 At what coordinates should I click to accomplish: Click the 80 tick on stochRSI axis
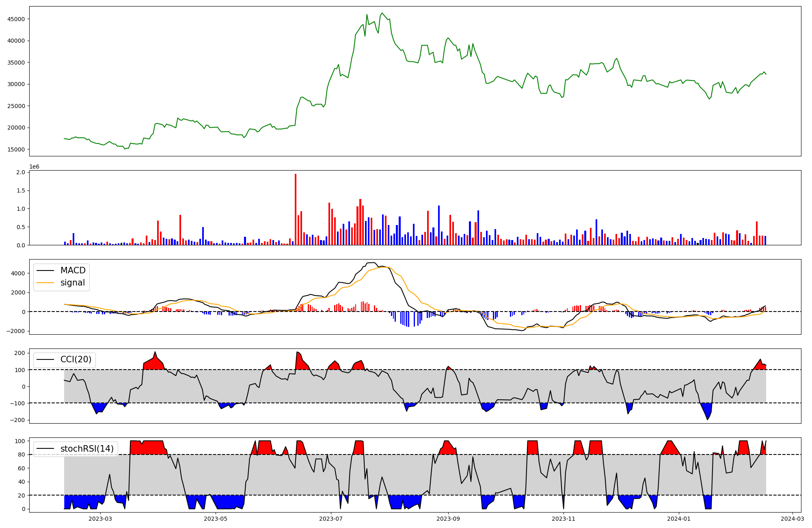21,454
